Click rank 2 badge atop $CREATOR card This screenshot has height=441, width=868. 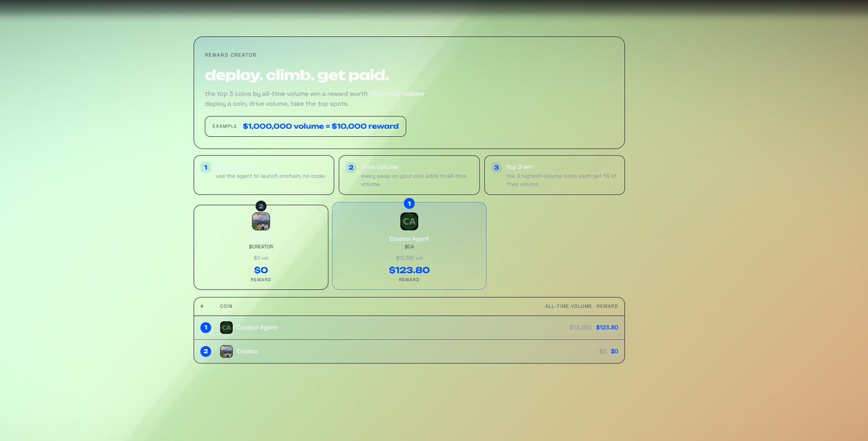261,206
